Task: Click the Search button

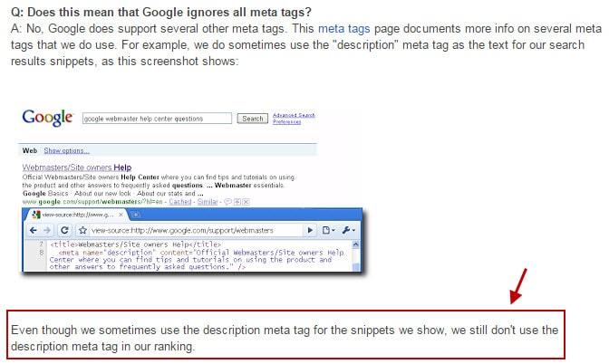Action: pyautogui.click(x=253, y=119)
